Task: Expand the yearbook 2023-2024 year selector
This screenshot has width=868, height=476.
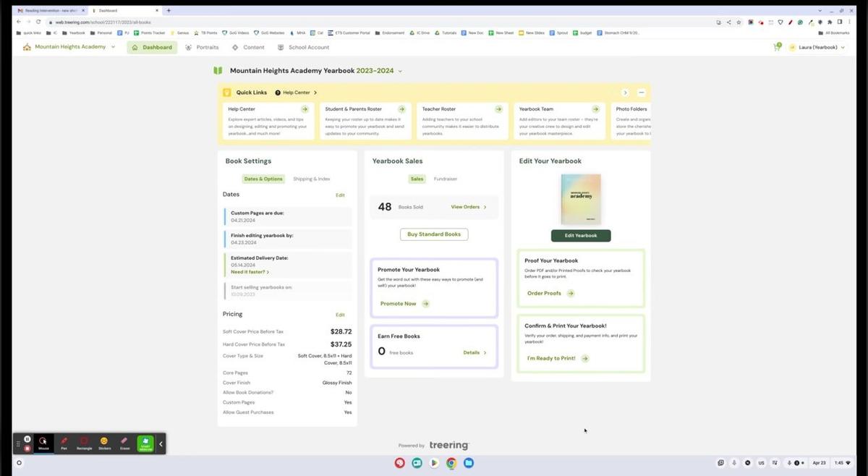Action: (400, 71)
